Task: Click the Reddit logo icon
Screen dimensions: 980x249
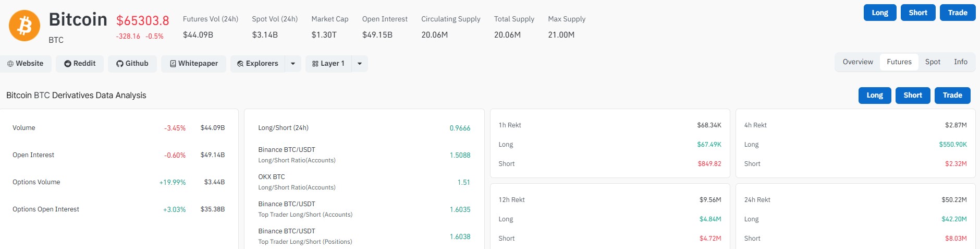Action: click(x=68, y=64)
